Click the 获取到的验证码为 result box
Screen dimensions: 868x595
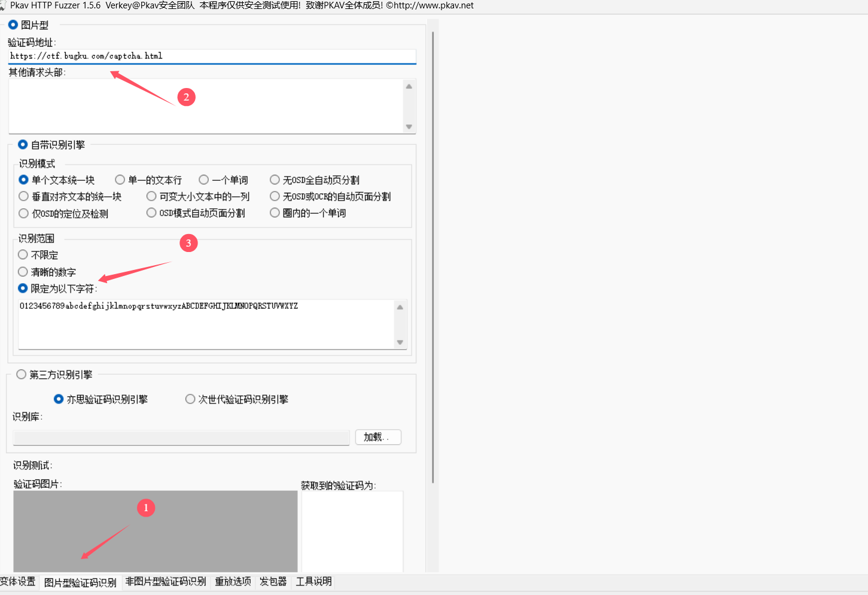[352, 532]
